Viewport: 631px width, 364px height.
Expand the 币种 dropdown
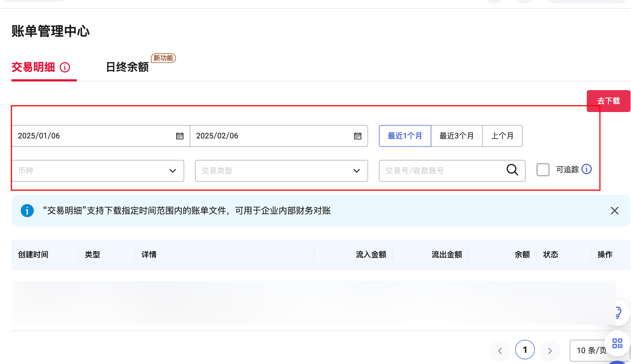[x=98, y=171]
